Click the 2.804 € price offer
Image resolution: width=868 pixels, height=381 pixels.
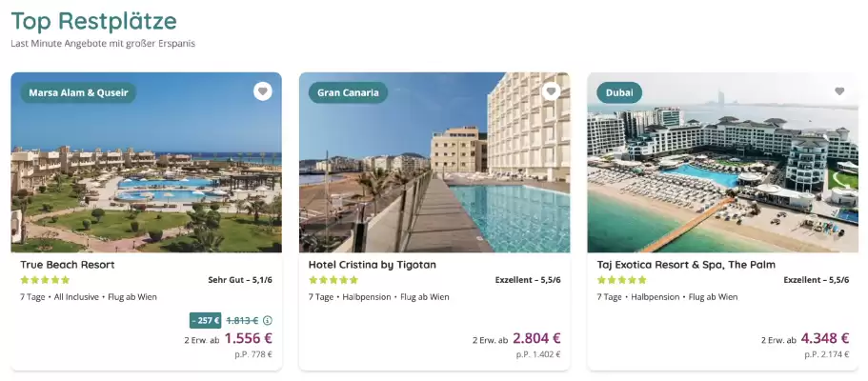(536, 338)
